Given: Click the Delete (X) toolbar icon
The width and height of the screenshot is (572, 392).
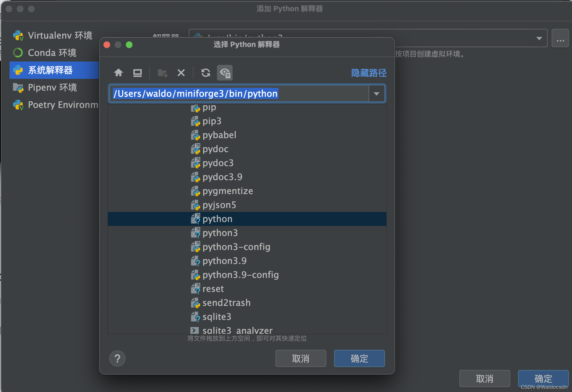Looking at the screenshot, I should [181, 73].
